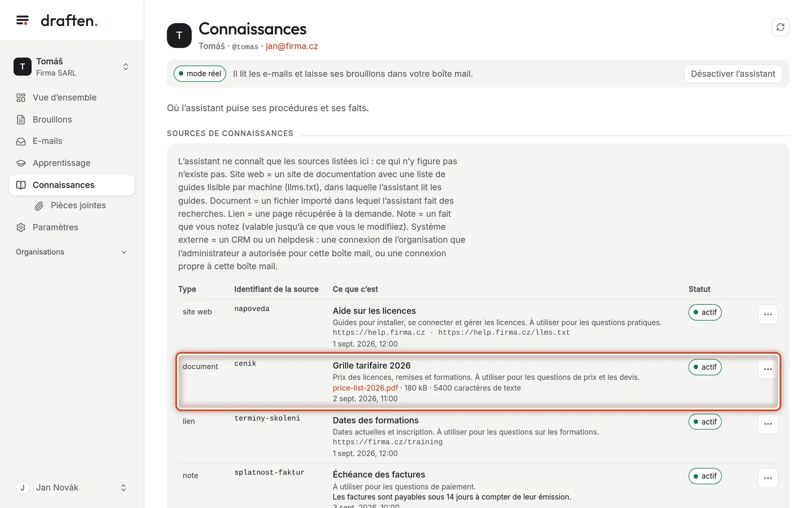The image size is (812, 508).
Task: Click the actif status of Échéance des factures
Action: pyautogui.click(x=705, y=476)
